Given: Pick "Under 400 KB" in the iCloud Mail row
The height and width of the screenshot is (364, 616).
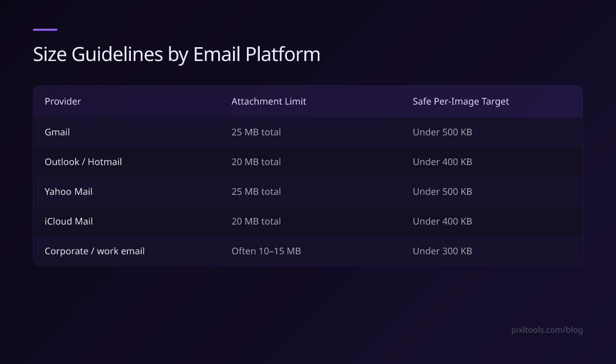Looking at the screenshot, I should 442,221.
